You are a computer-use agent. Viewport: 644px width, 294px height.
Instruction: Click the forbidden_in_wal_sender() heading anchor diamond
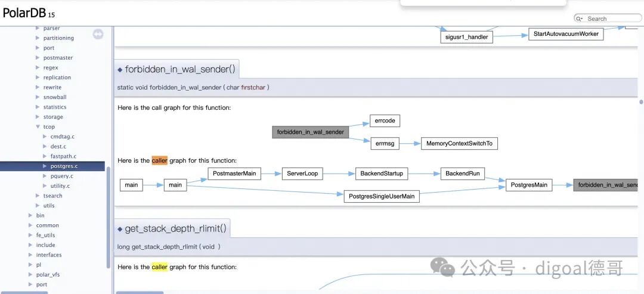pos(120,70)
